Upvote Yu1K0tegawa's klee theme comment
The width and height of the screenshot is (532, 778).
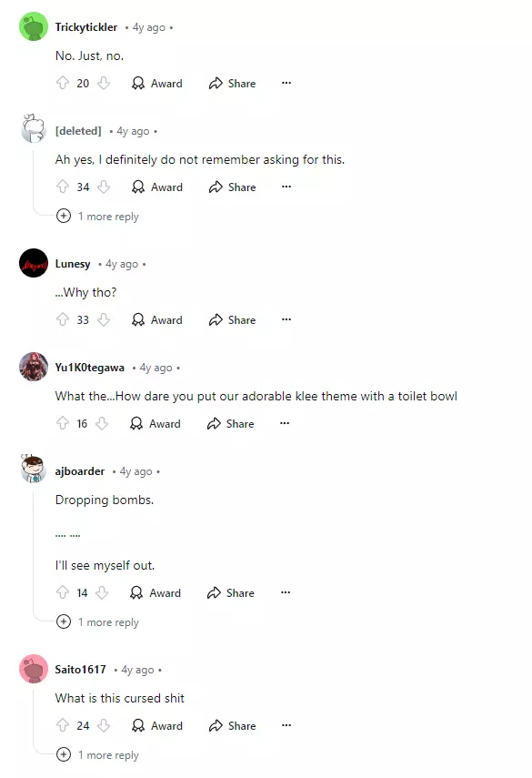click(x=63, y=423)
